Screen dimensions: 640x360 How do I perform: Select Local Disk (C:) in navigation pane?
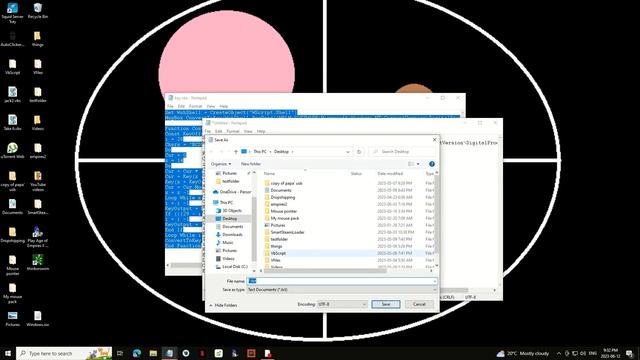[232, 267]
